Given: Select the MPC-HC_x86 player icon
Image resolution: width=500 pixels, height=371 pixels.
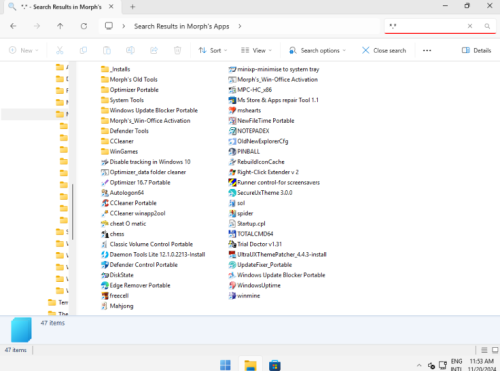Looking at the screenshot, I should [232, 90].
